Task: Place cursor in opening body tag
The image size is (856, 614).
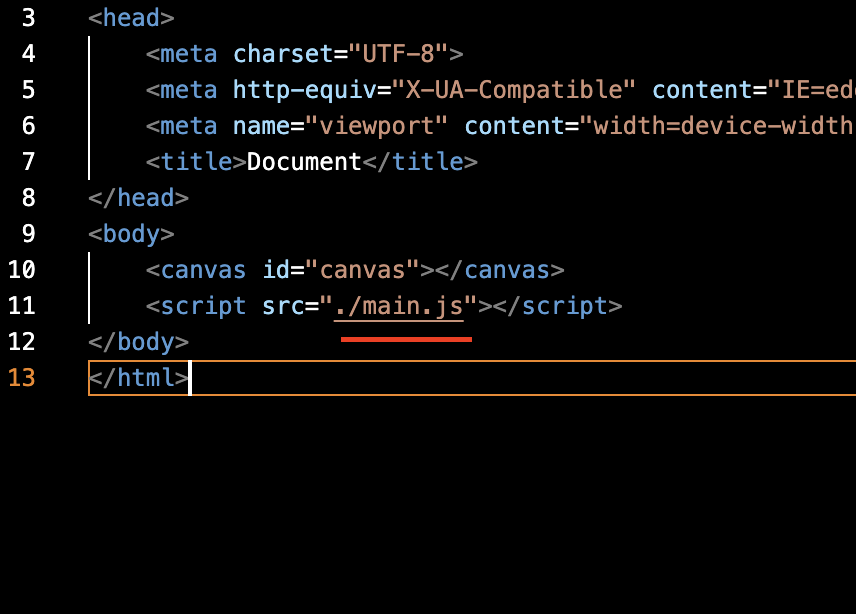Action: tap(132, 234)
